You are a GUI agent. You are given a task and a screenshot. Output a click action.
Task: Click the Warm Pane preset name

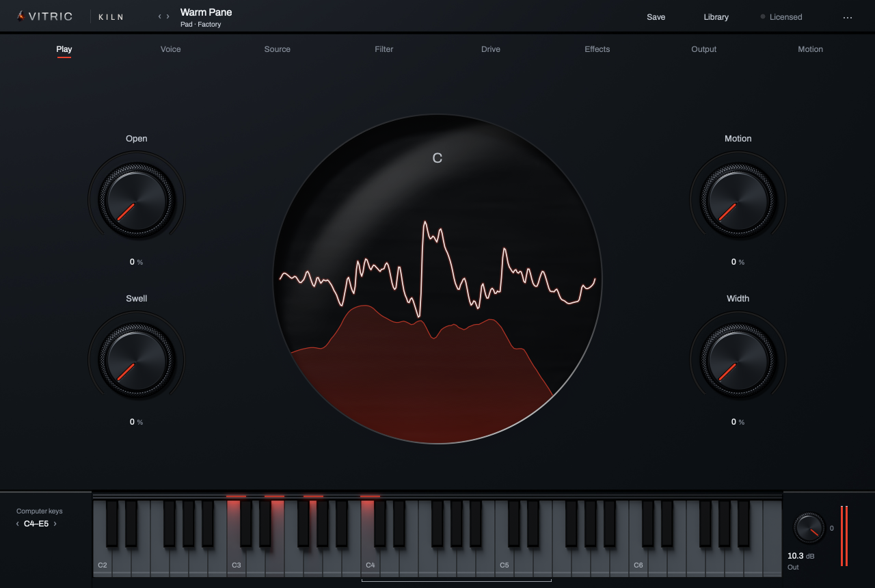[206, 12]
